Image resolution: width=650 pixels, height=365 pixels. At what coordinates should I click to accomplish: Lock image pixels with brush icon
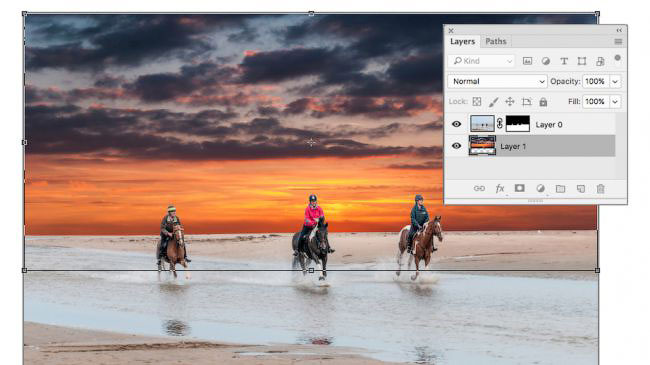pos(493,102)
